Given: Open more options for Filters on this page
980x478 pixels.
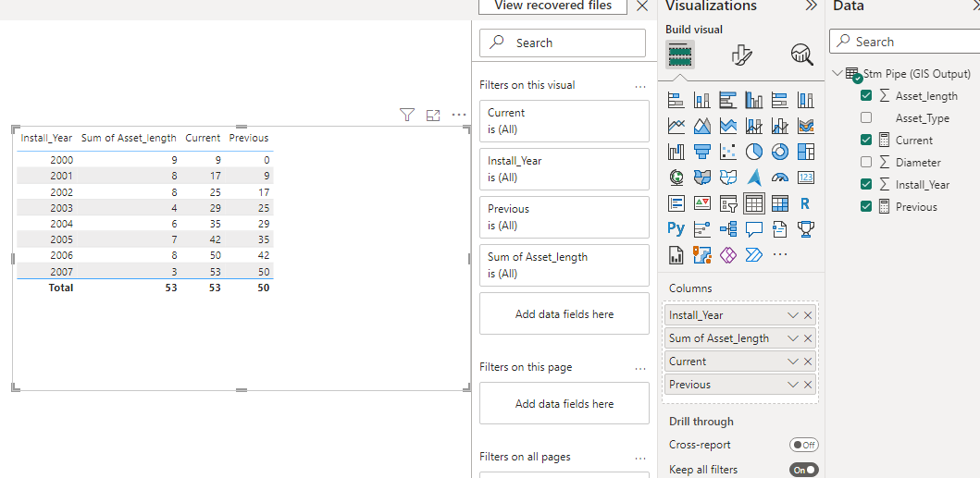Looking at the screenshot, I should point(640,368).
